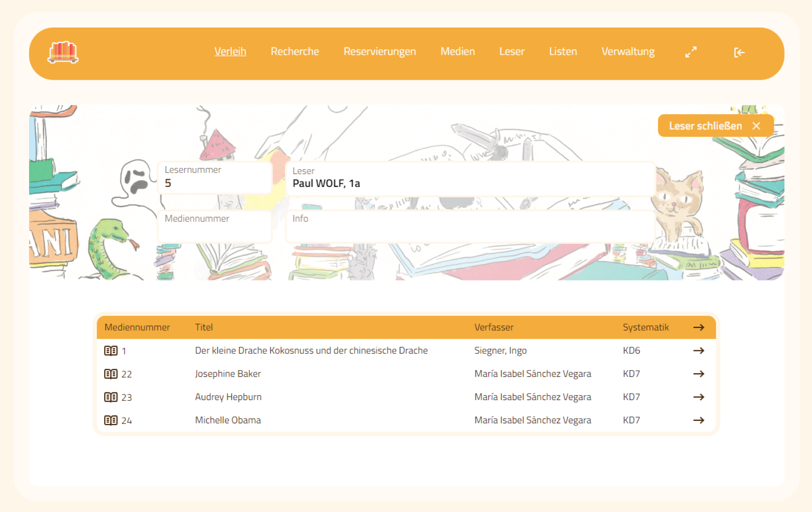
Task: Click the book icon beside Michelle Obama
Action: 111,420
